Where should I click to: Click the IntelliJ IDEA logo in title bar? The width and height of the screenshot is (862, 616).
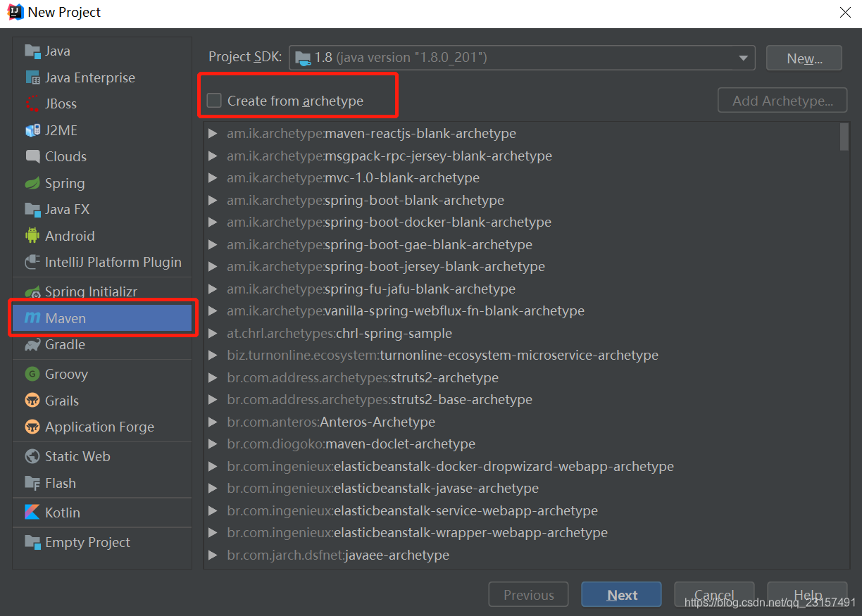click(x=15, y=12)
